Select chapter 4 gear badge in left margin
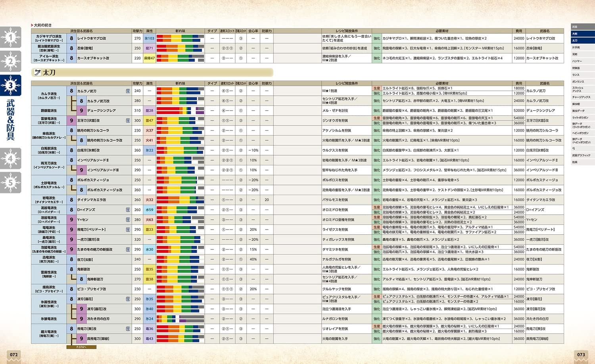The width and height of the screenshot is (595, 364). click(x=10, y=159)
